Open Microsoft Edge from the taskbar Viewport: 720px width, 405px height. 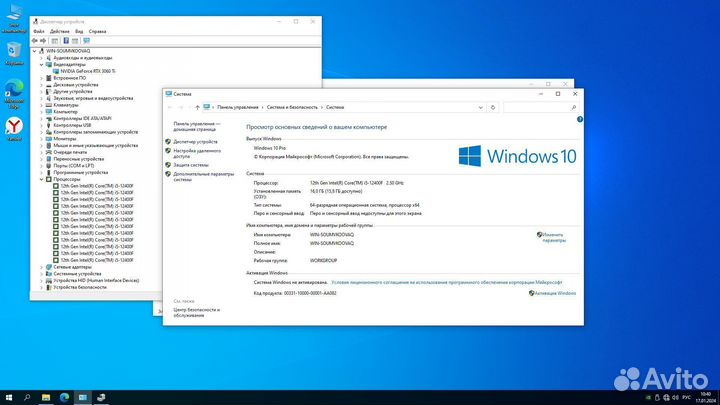coord(64,397)
